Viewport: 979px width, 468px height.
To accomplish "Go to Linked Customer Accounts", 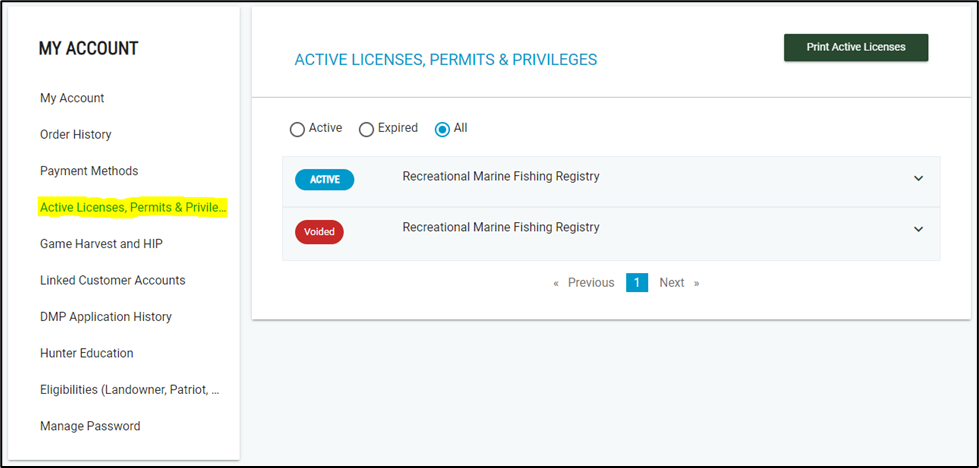I will tap(112, 281).
